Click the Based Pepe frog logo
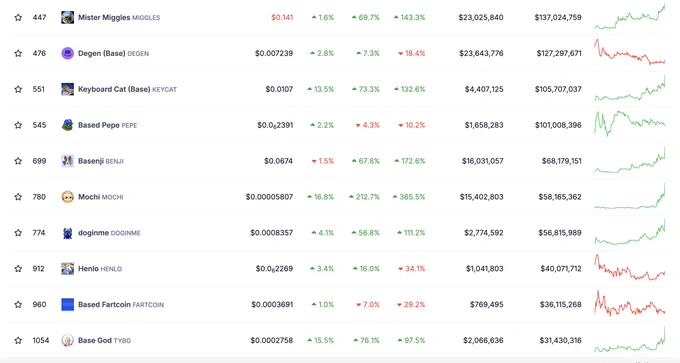The width and height of the screenshot is (680, 363). [67, 125]
